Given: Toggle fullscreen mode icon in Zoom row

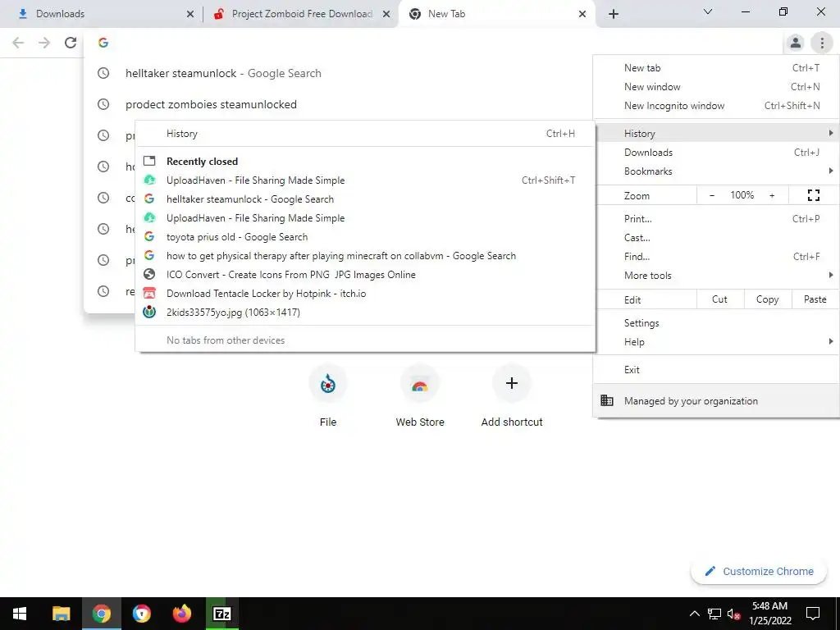Looking at the screenshot, I should (x=813, y=195).
